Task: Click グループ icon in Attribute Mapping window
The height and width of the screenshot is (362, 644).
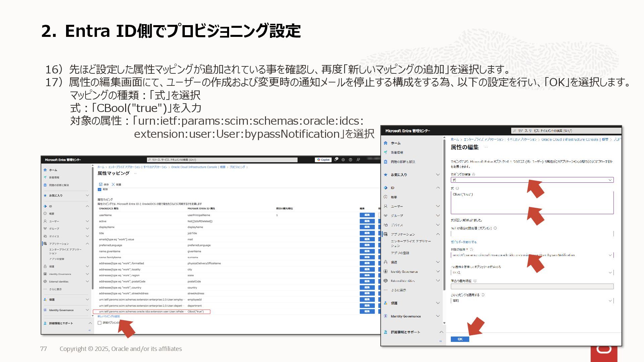Action: [x=45, y=229]
